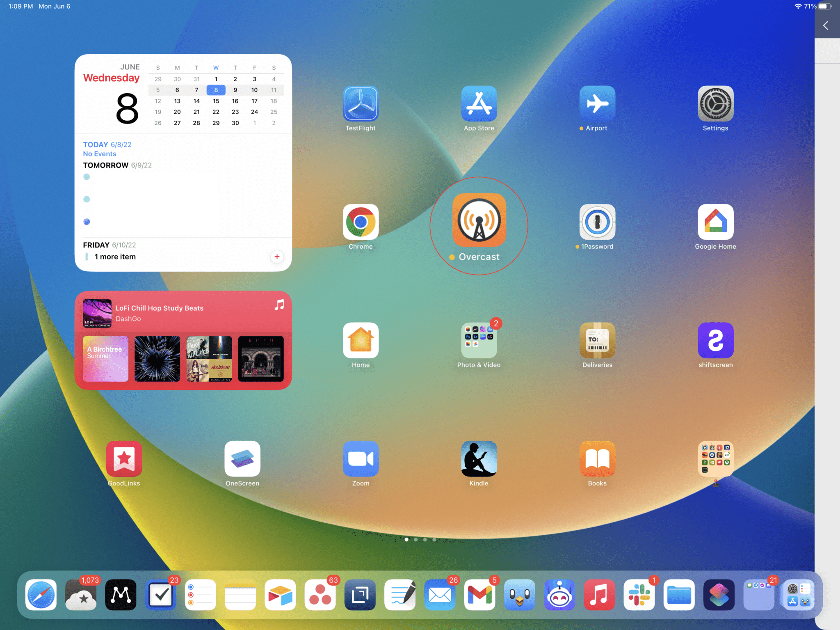
Task: Expand the Photo & Video app folder
Action: (478, 341)
